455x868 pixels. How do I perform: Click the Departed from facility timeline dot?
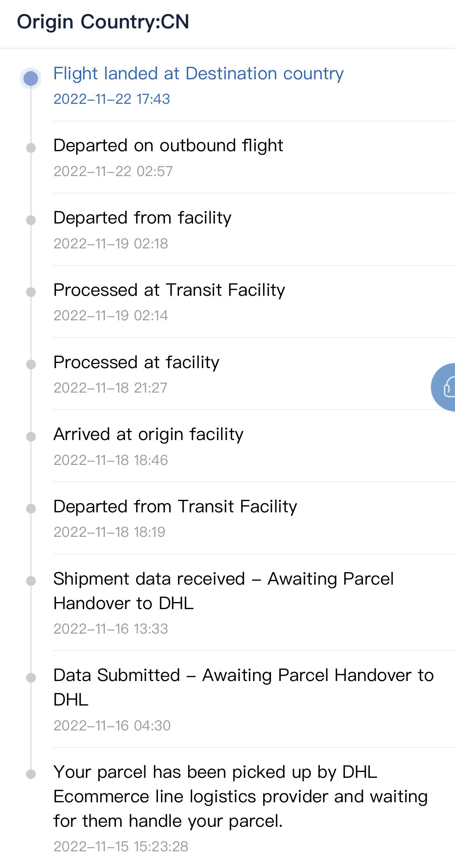pyautogui.click(x=31, y=220)
